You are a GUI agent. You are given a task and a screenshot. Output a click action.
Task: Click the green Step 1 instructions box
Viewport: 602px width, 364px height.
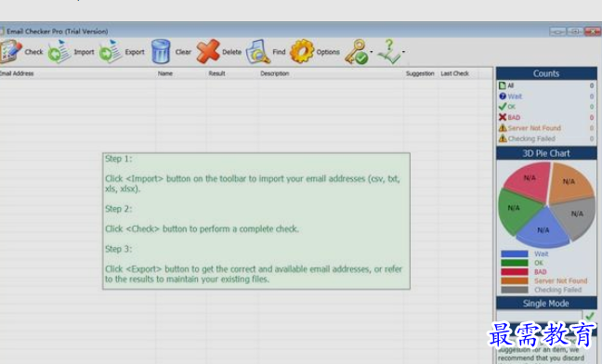click(256, 221)
